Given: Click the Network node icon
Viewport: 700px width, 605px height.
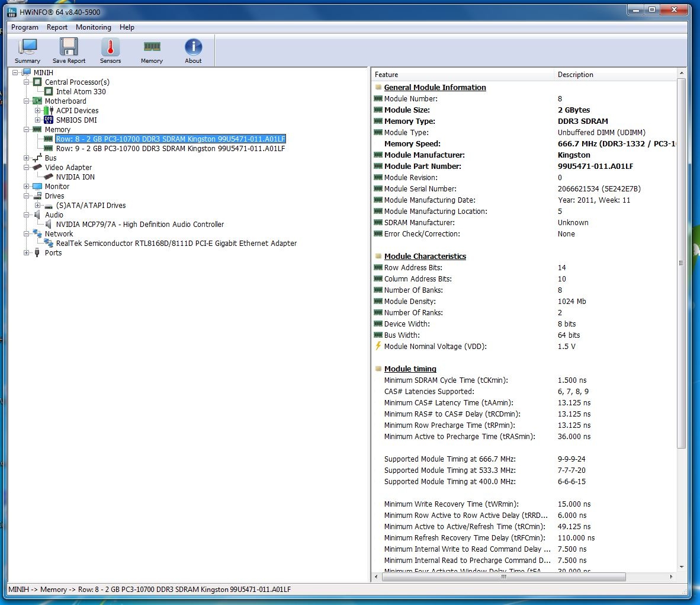Looking at the screenshot, I should (x=37, y=233).
